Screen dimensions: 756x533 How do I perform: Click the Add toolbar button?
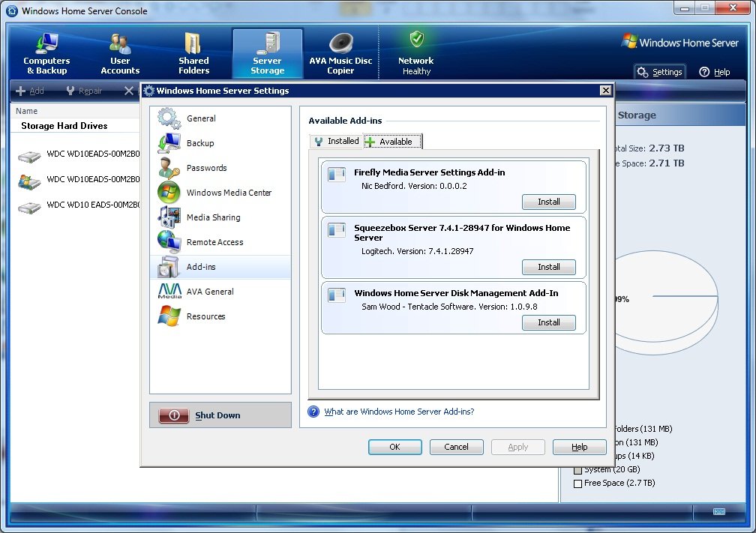pos(30,91)
